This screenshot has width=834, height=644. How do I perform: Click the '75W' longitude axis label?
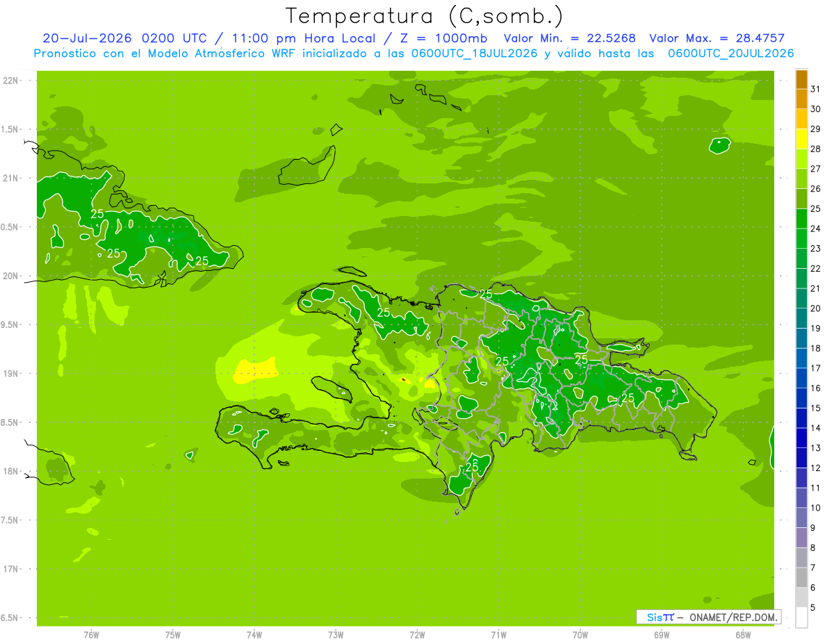coord(173,635)
